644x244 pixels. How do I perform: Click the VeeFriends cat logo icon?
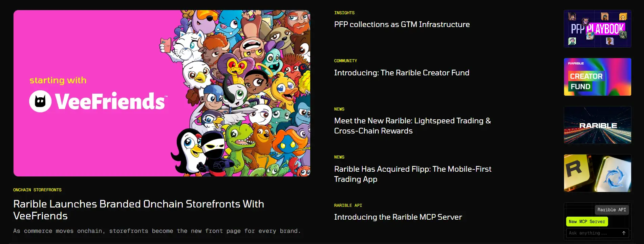coord(40,101)
